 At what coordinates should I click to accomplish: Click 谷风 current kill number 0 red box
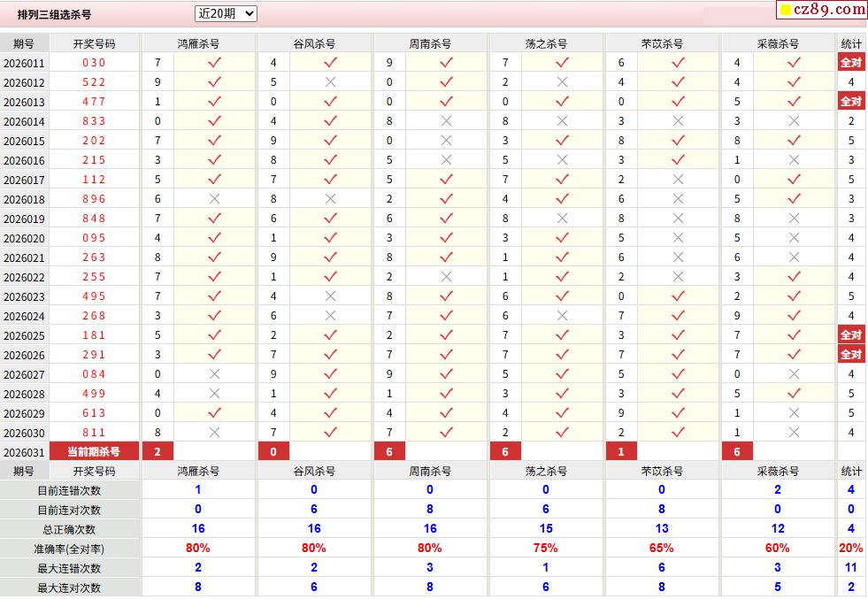pyautogui.click(x=273, y=452)
